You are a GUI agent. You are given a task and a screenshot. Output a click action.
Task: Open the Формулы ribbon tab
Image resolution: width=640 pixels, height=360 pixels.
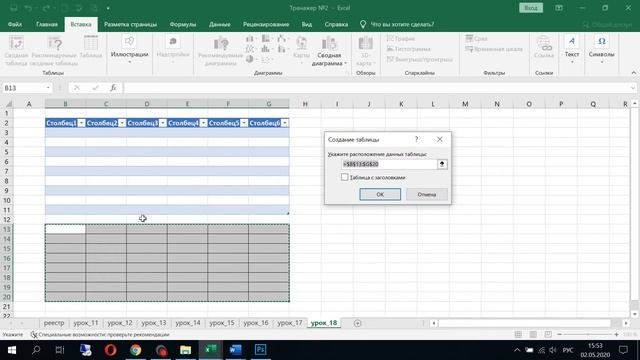coord(183,24)
